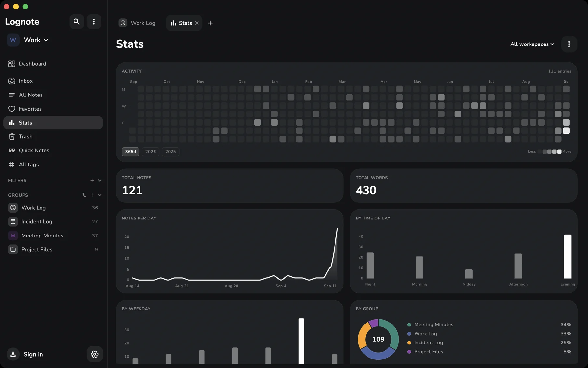The width and height of the screenshot is (588, 368).
Task: Open the Incident Log group
Action: click(53, 221)
